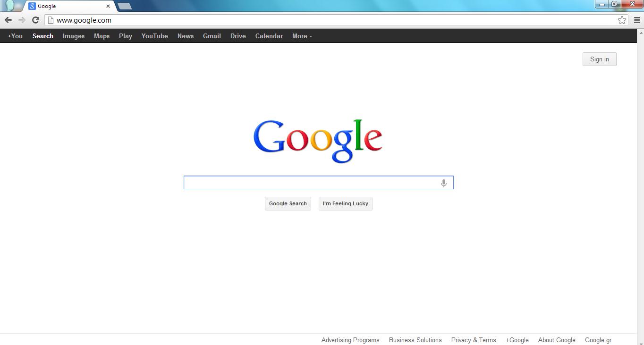The width and height of the screenshot is (644, 345).
Task: Click the Sign in button
Action: [599, 59]
